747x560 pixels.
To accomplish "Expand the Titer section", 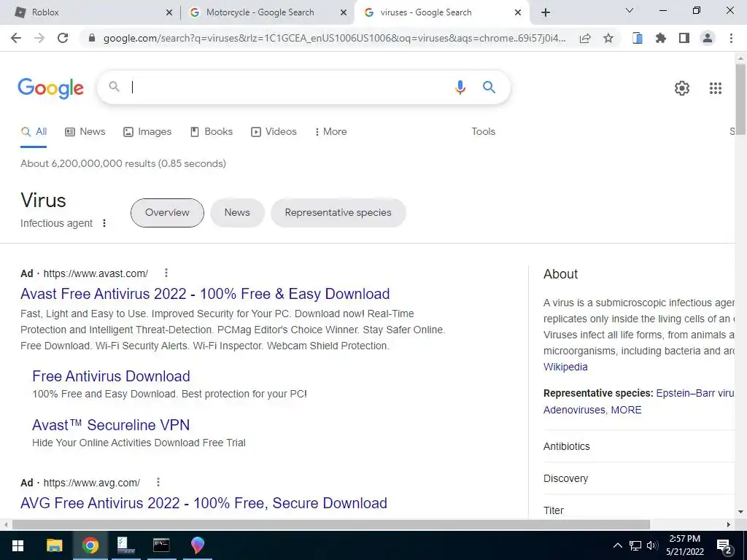I will 638,510.
